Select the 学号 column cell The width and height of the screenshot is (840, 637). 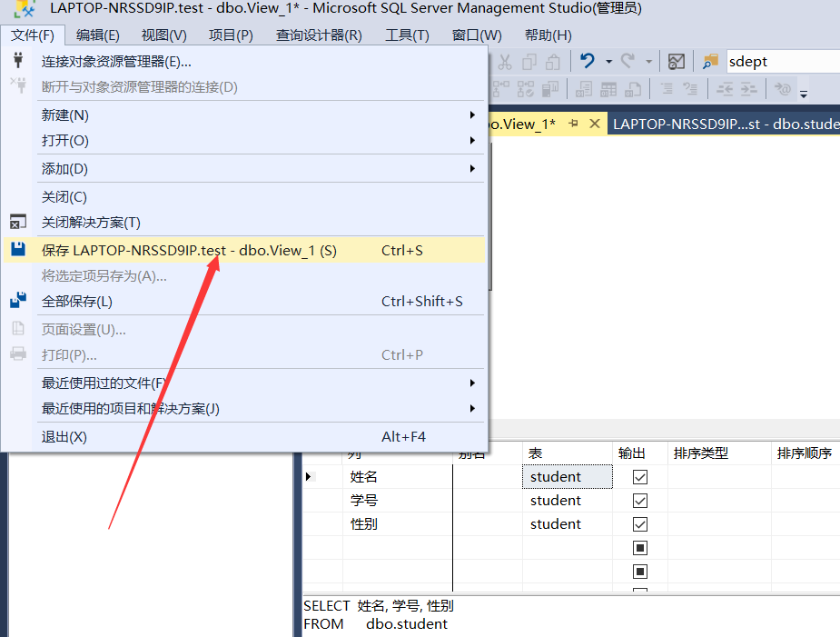coord(398,501)
